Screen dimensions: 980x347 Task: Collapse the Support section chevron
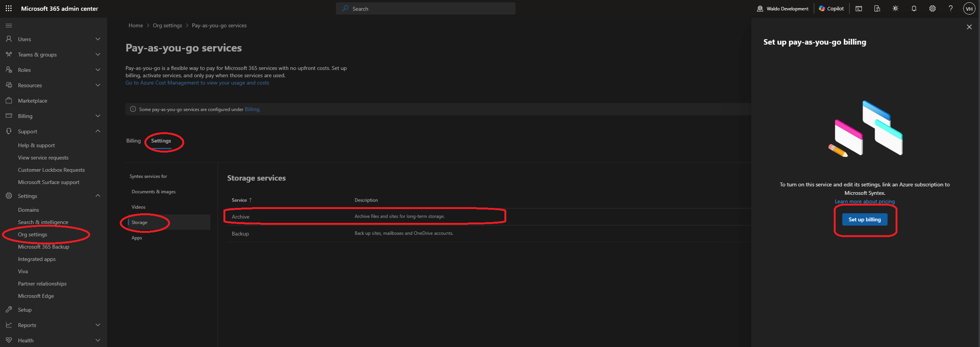point(98,131)
